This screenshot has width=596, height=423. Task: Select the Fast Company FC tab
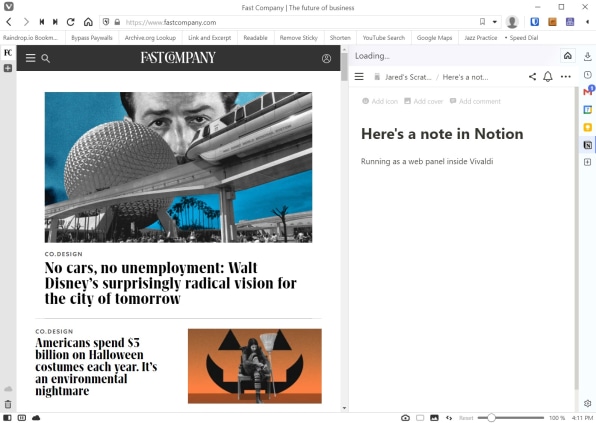click(x=8, y=52)
